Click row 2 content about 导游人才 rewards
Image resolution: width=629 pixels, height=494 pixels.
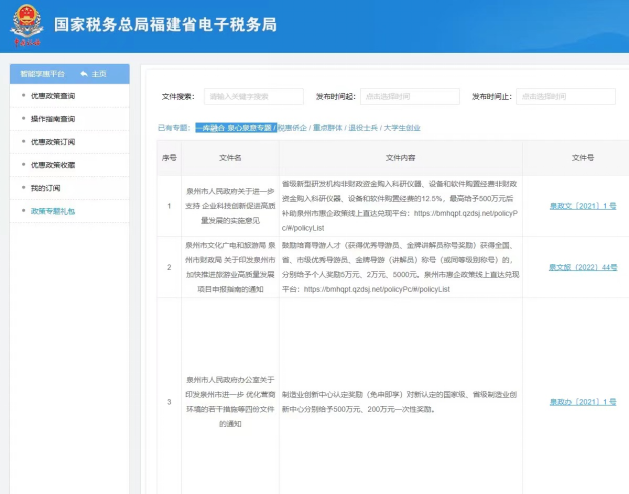click(400, 267)
